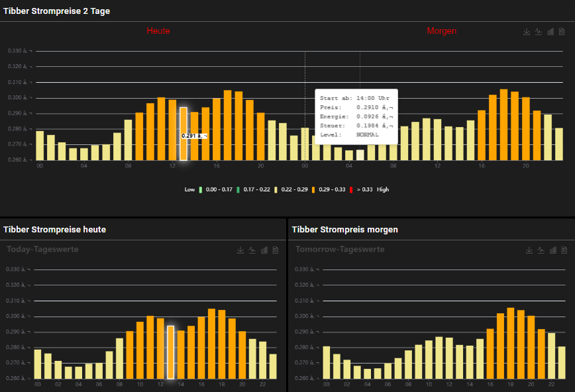Open the data view of the Today-Tageswerte chart
Viewport: 575px width, 392px height.
276,250
